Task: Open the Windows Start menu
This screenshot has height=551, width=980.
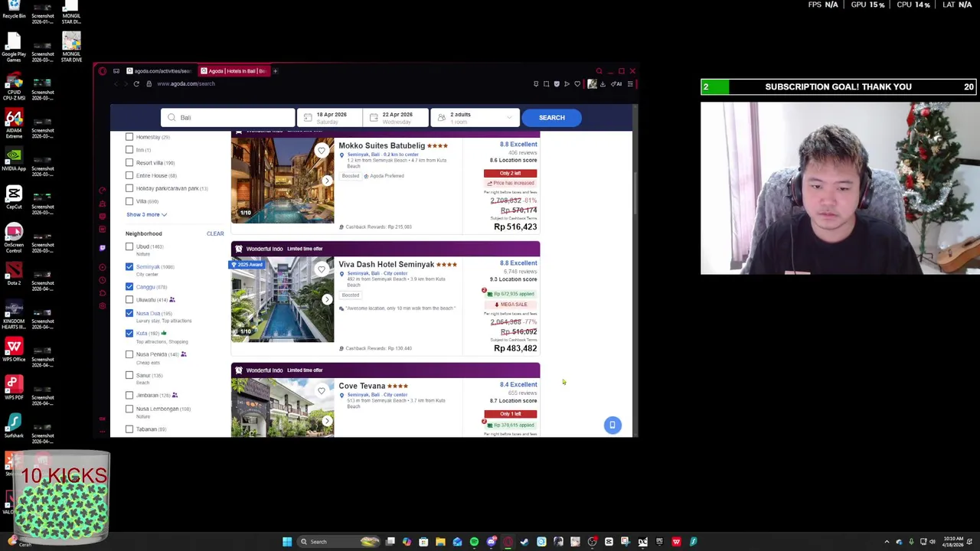Action: tap(287, 542)
